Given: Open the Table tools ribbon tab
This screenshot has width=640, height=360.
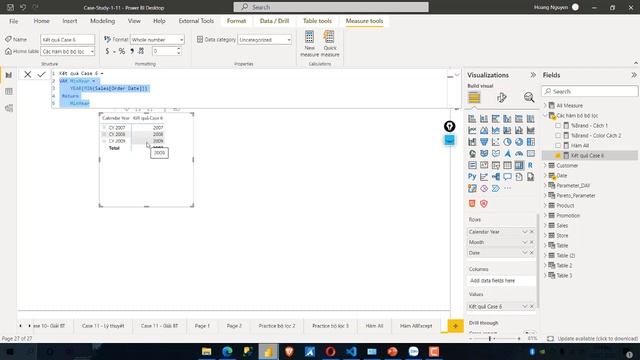Looking at the screenshot, I should click(317, 21).
